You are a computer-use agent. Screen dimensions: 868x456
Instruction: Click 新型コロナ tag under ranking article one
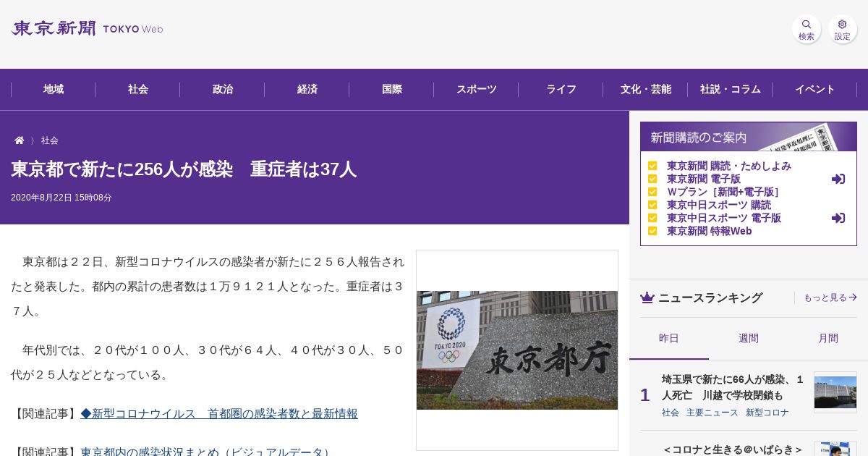coord(767,413)
